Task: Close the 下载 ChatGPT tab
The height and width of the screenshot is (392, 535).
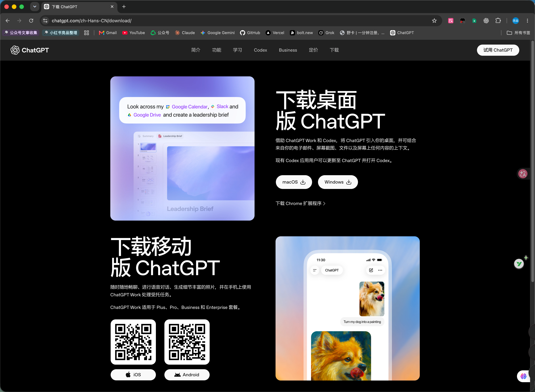Action: pyautogui.click(x=112, y=7)
